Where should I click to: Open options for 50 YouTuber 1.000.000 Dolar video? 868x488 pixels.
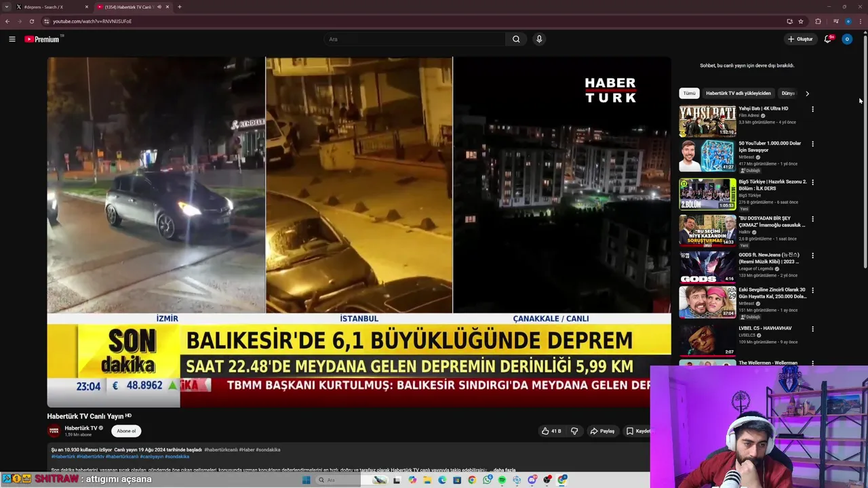click(x=812, y=144)
